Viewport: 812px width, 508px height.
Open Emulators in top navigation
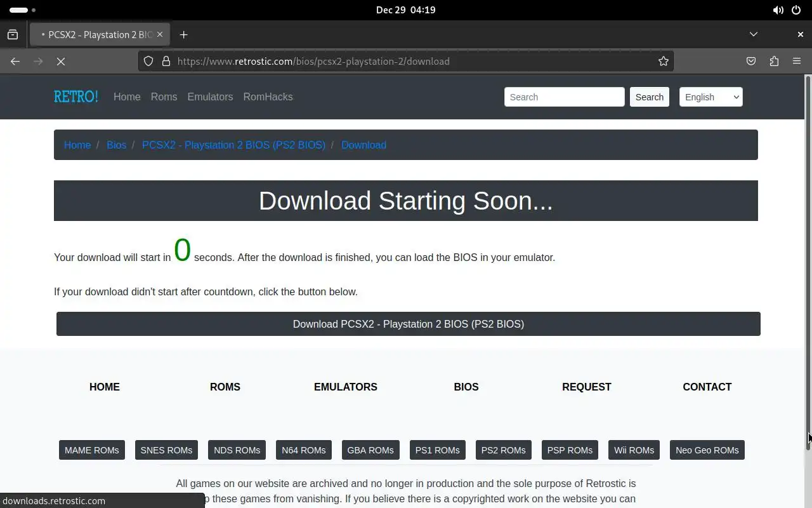pyautogui.click(x=210, y=97)
